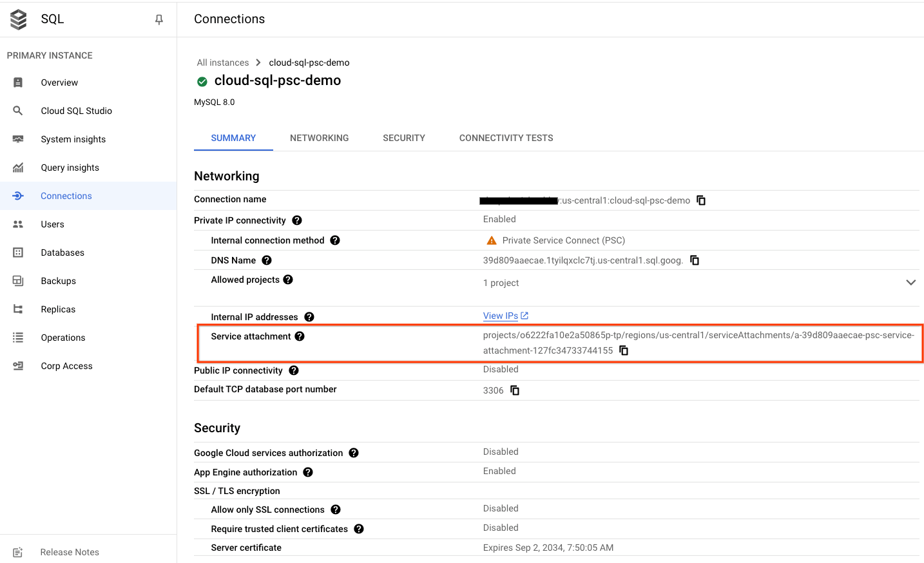Go to the Connectivity Tests tab

[x=506, y=138]
